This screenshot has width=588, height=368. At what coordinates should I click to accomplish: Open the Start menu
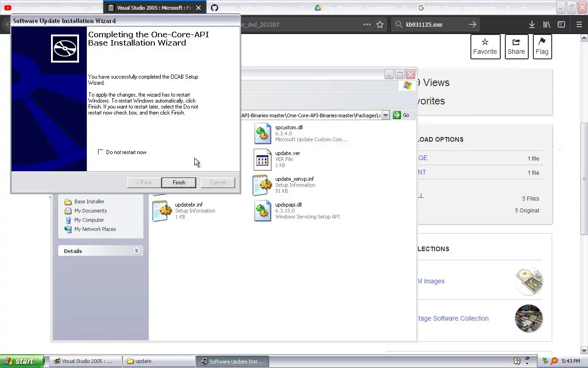tap(22, 361)
